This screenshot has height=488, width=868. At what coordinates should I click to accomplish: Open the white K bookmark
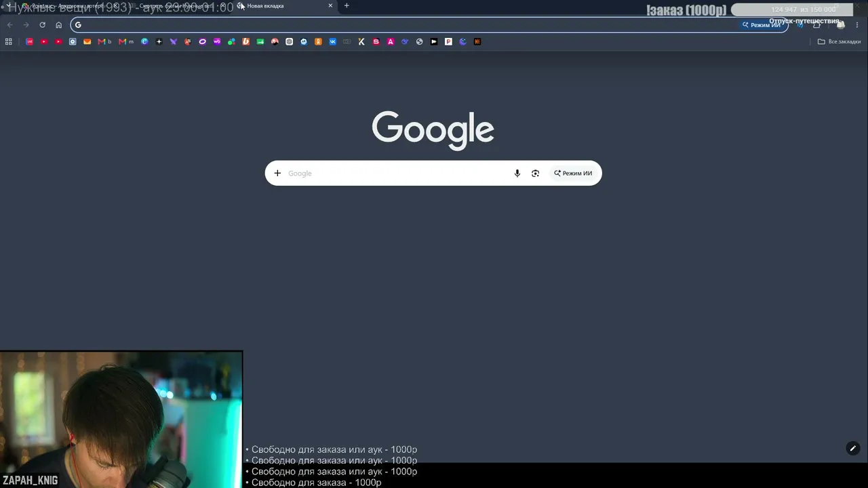(361, 41)
